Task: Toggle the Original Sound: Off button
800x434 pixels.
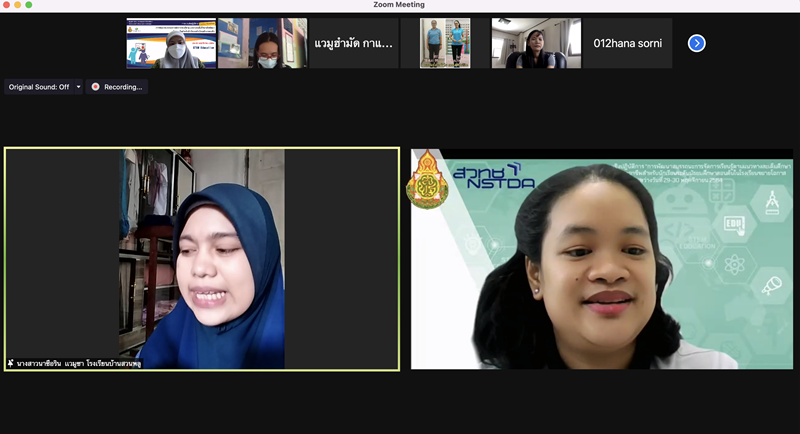Action: 39,87
